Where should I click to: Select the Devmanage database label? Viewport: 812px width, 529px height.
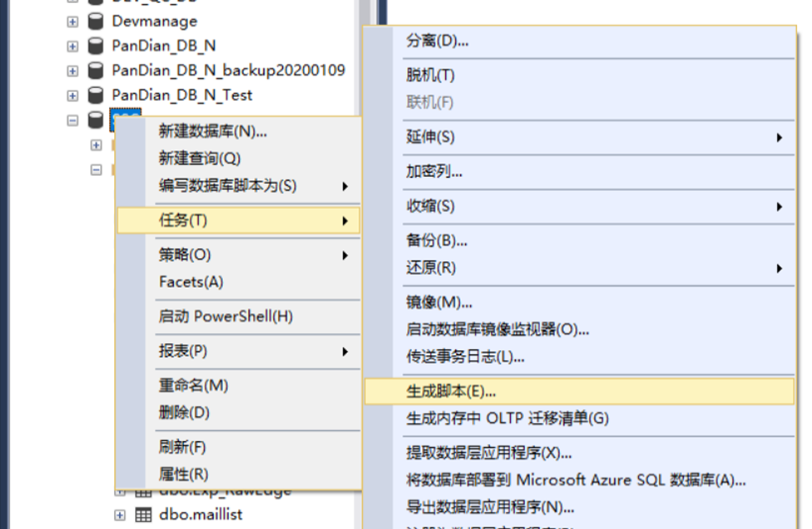(x=155, y=21)
